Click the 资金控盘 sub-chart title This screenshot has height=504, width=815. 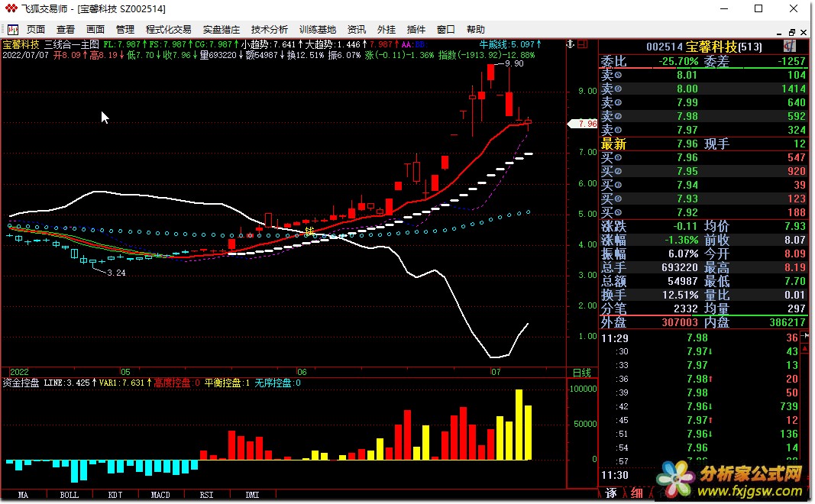tap(21, 383)
